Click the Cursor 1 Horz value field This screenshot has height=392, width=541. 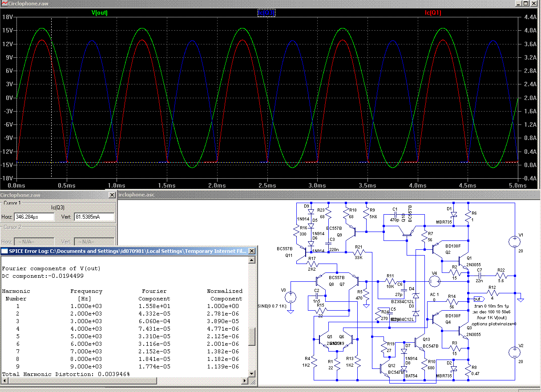[x=34, y=217]
